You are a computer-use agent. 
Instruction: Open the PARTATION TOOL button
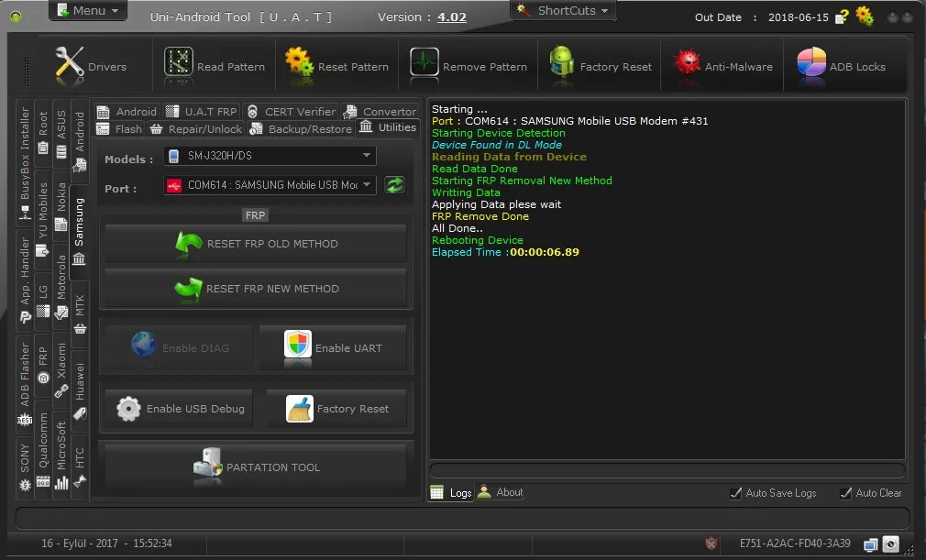click(256, 467)
